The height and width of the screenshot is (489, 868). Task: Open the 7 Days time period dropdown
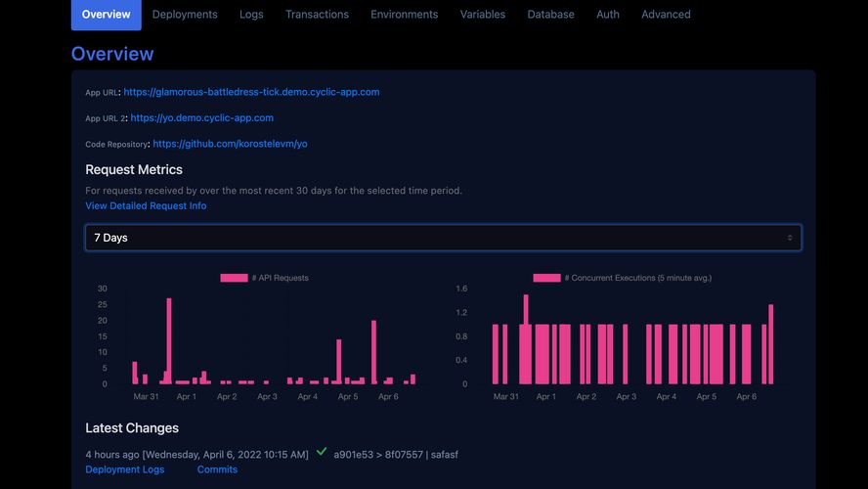(443, 238)
